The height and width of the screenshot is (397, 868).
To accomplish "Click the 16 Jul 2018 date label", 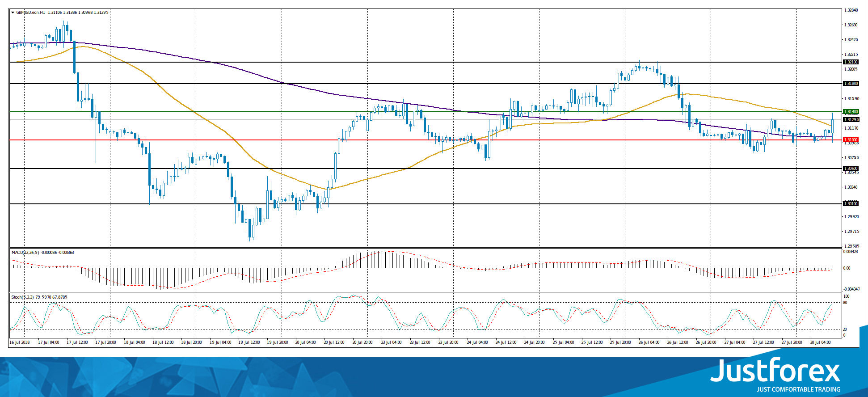I will tap(19, 342).
